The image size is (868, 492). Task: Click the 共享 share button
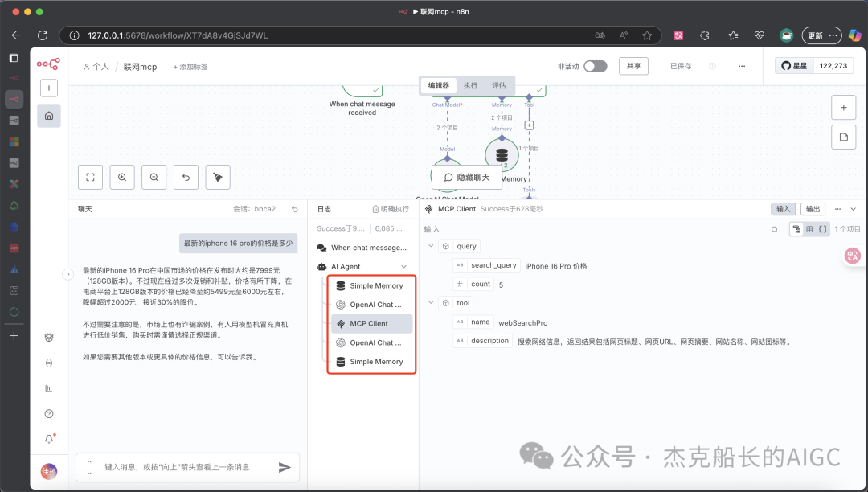(634, 66)
